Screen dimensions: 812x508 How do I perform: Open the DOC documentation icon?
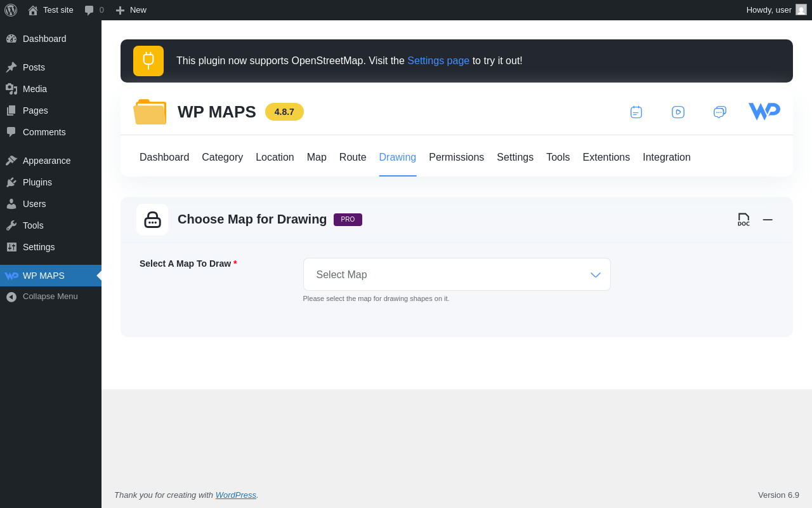click(x=743, y=220)
